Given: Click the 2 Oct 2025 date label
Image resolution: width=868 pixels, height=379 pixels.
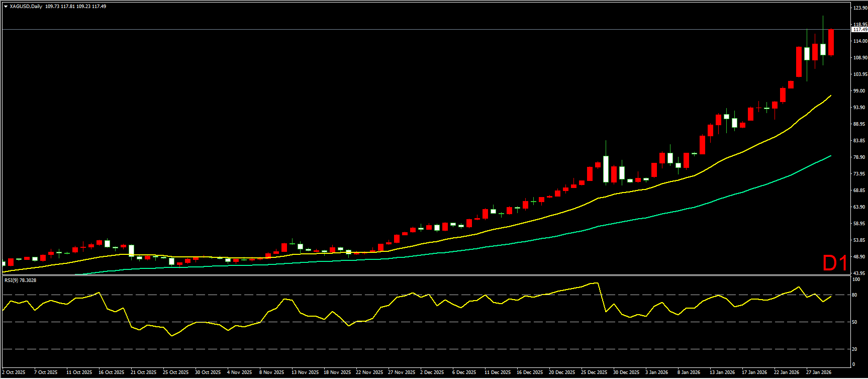Looking at the screenshot, I should [15, 372].
